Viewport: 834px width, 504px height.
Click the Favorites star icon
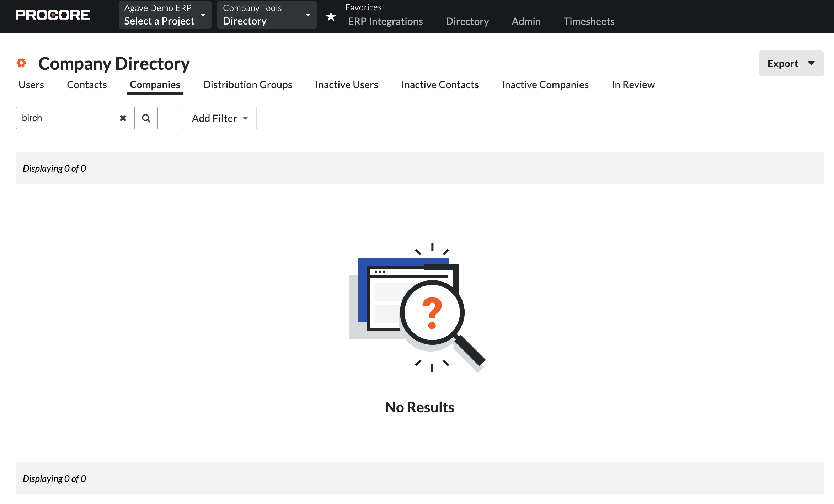click(x=331, y=16)
